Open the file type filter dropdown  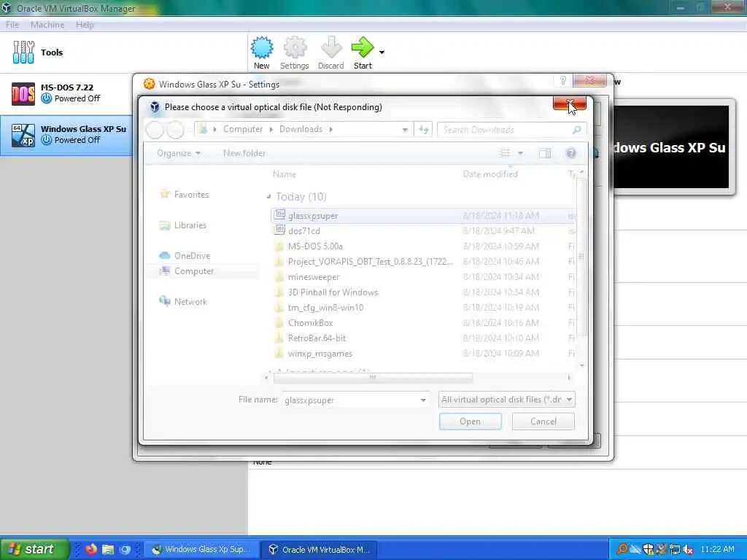(506, 400)
